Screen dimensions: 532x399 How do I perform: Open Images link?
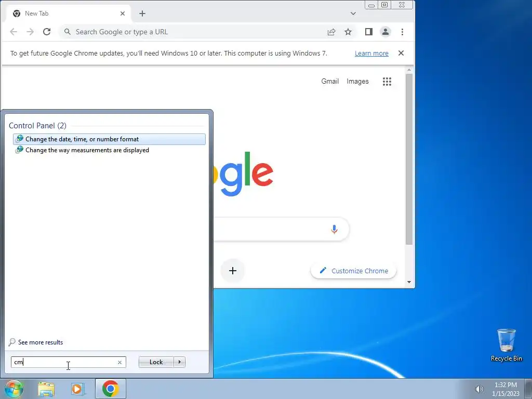point(357,82)
